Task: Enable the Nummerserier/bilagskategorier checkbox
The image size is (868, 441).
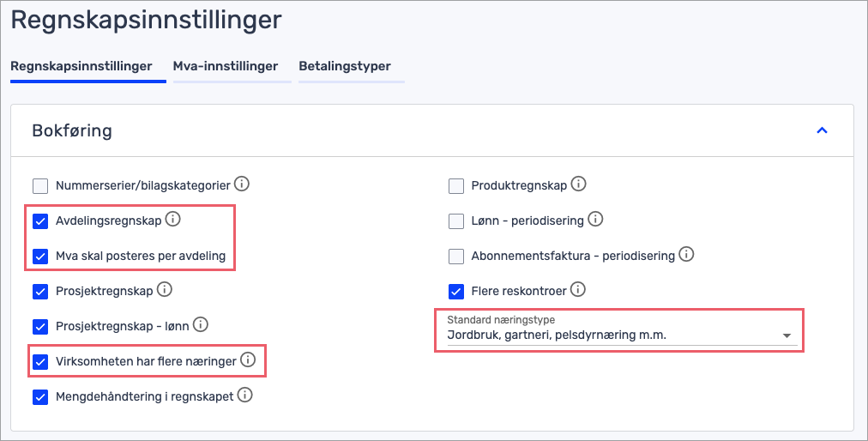Action: (40, 185)
